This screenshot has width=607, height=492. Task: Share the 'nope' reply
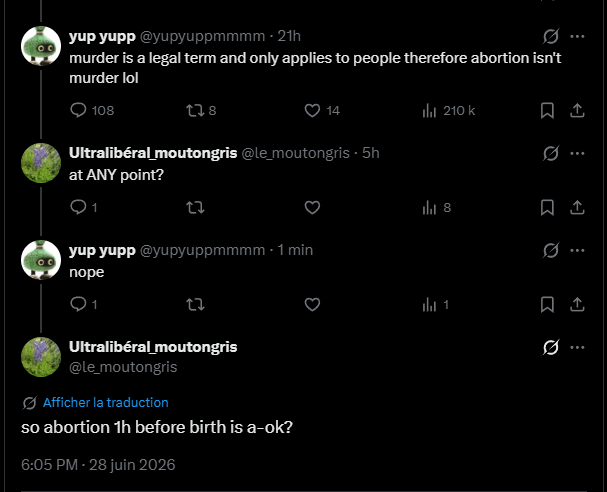pos(577,305)
